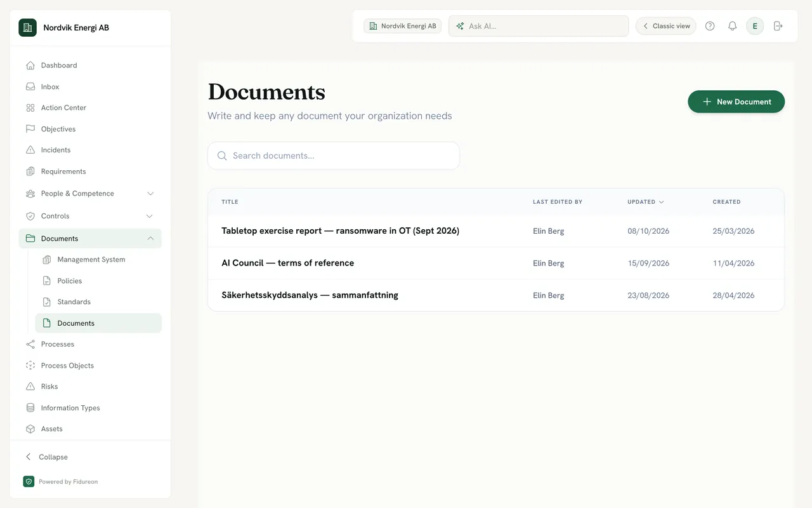Click the Created column header
This screenshot has width=812, height=508.
(x=726, y=202)
